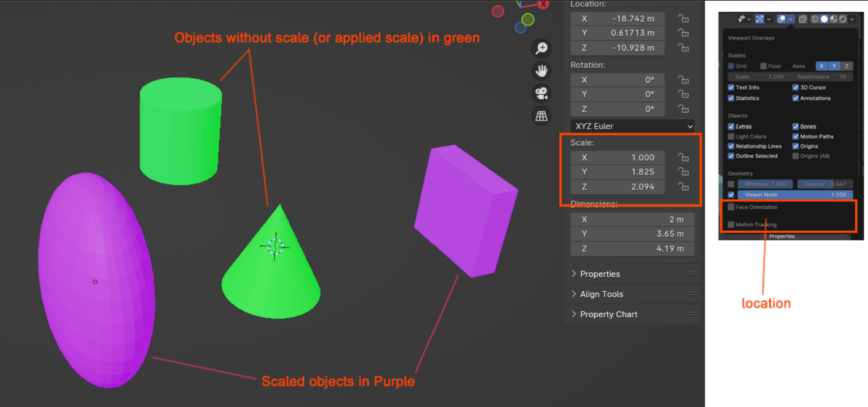
Task: Open the XYZ Euler rotation mode dropdown
Action: click(632, 126)
